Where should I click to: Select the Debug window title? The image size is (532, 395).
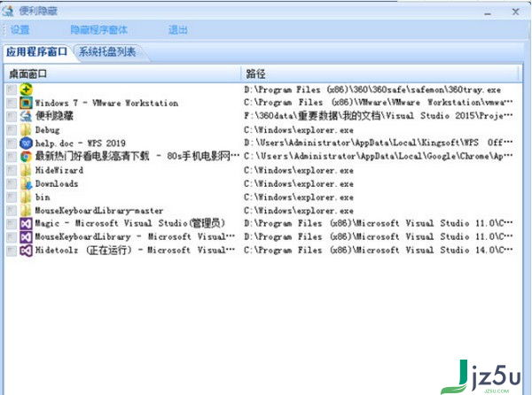pyautogui.click(x=48, y=130)
